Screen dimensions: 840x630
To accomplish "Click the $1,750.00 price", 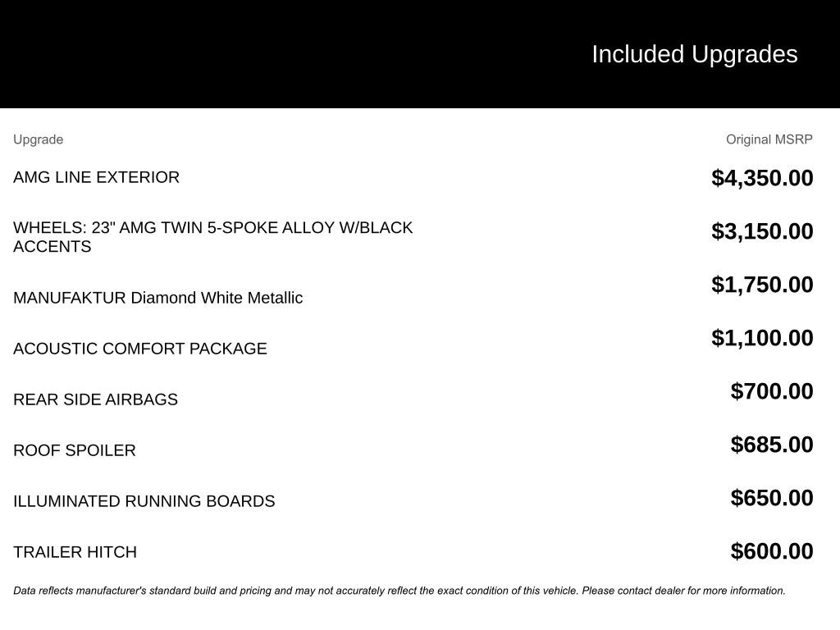I will 762,285.
